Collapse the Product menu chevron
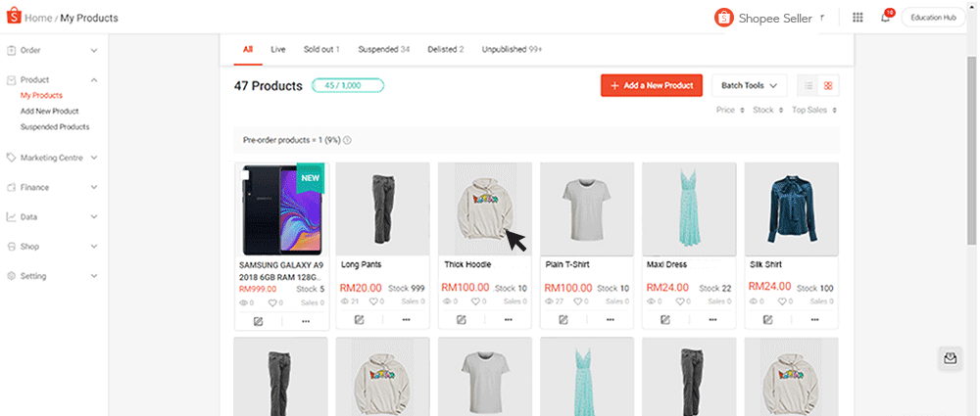The image size is (980, 416). pos(94,79)
